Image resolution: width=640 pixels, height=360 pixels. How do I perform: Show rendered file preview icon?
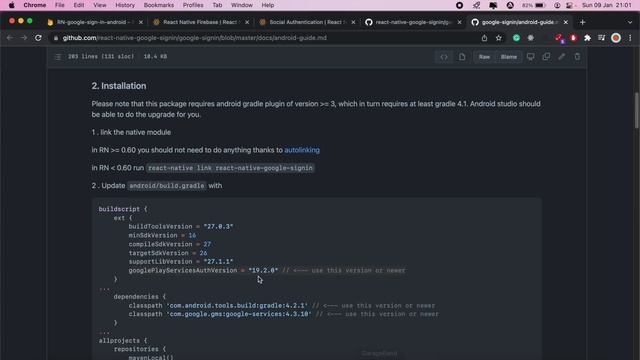coord(462,57)
